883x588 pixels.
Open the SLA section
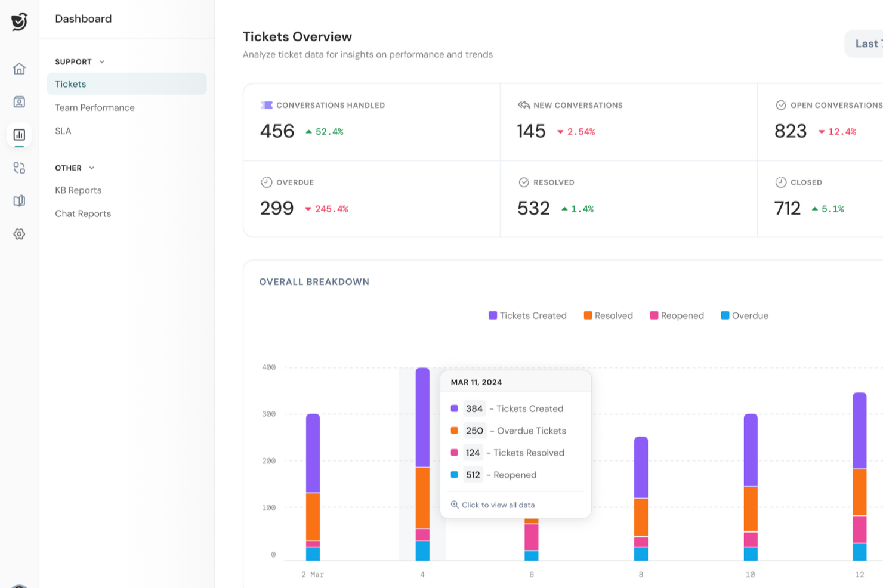coord(63,131)
